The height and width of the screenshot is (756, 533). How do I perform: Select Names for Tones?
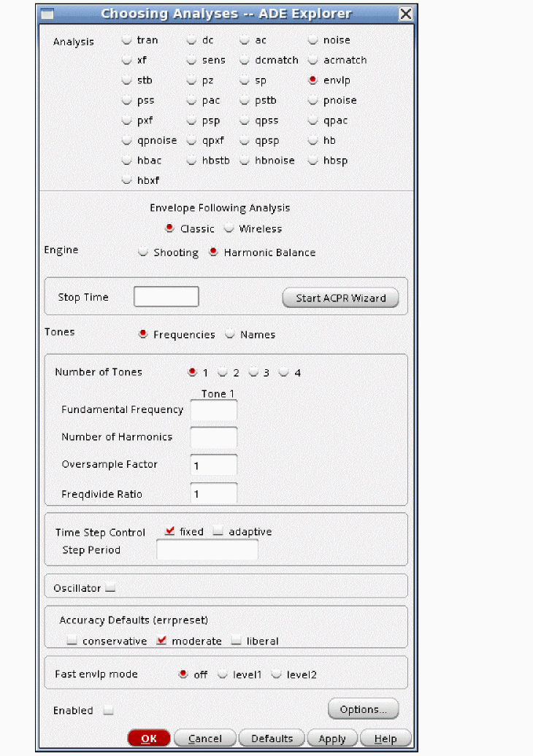tap(231, 334)
